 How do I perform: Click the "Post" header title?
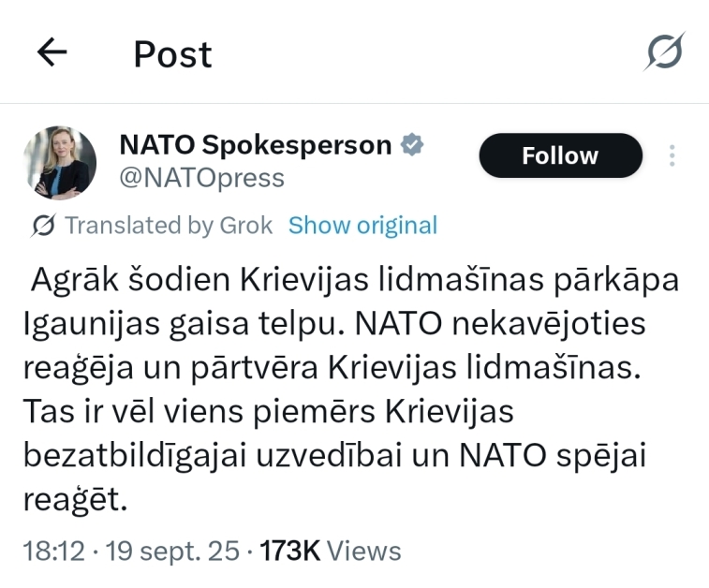[x=172, y=54]
